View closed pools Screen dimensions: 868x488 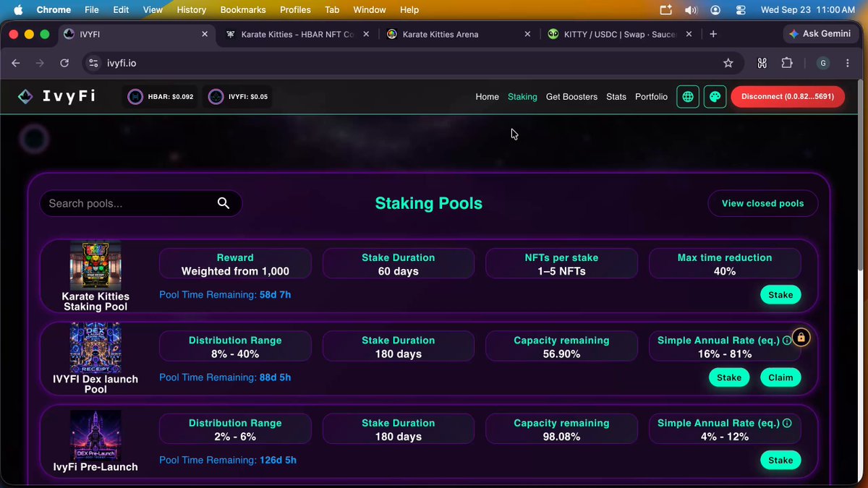[x=763, y=203]
